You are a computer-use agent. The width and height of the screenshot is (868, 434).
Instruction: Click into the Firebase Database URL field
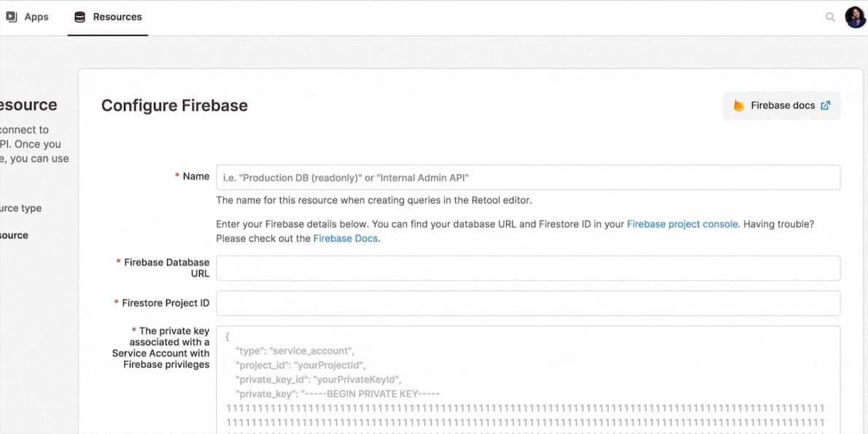click(528, 268)
